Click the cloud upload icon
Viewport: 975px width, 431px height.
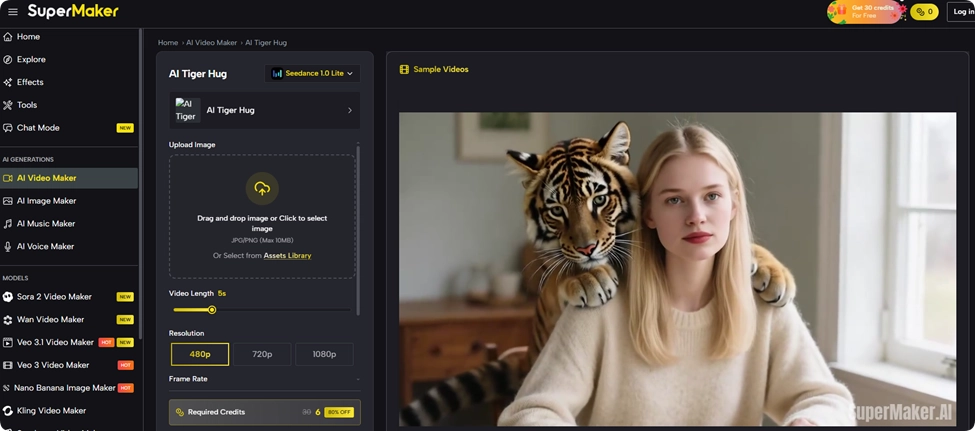pyautogui.click(x=262, y=188)
